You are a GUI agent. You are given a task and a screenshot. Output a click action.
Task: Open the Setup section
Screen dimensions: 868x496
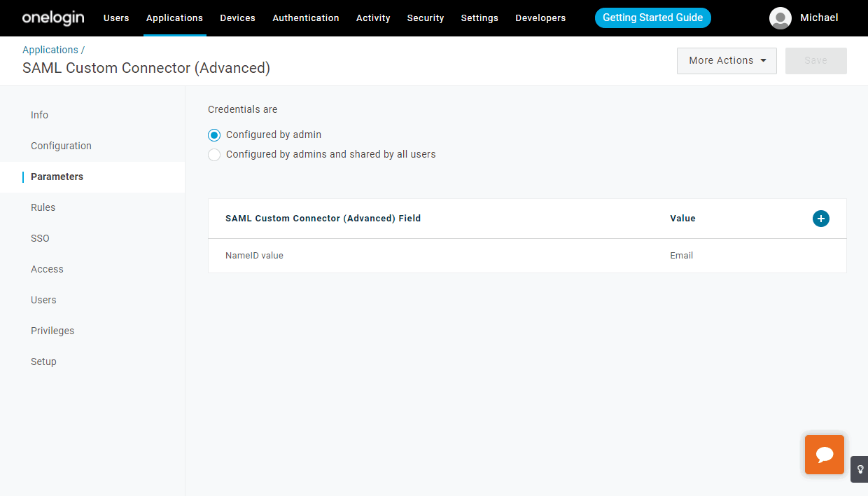click(43, 361)
